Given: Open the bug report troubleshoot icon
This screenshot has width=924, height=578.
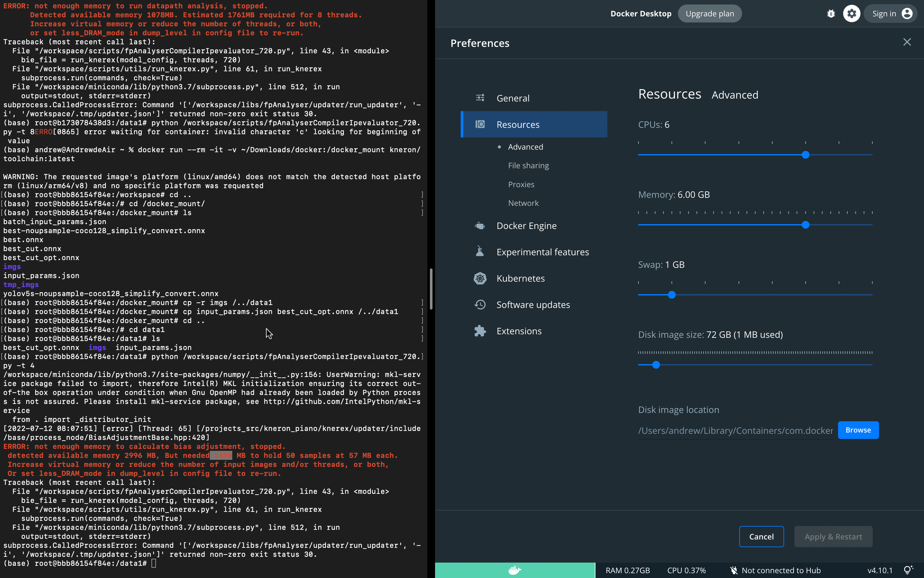Looking at the screenshot, I should pos(831,14).
